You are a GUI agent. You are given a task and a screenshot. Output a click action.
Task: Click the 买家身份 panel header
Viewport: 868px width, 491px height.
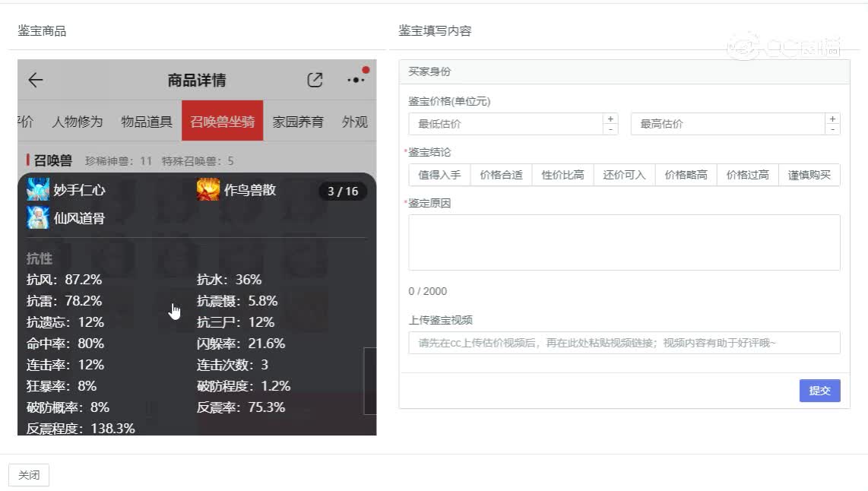[625, 72]
